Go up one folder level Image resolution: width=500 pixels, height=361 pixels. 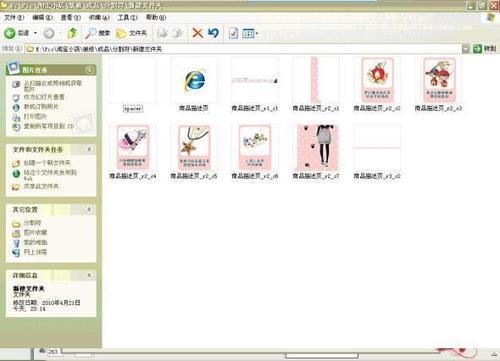(x=72, y=33)
